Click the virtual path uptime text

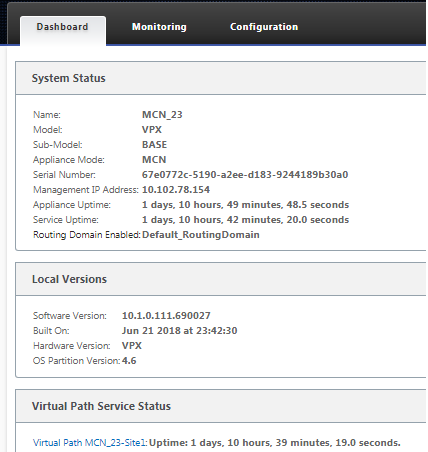(x=275, y=443)
